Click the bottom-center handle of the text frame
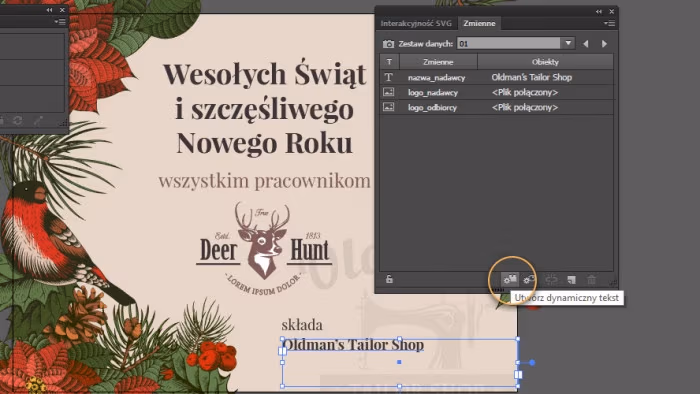This screenshot has height=394, width=700. click(400, 386)
